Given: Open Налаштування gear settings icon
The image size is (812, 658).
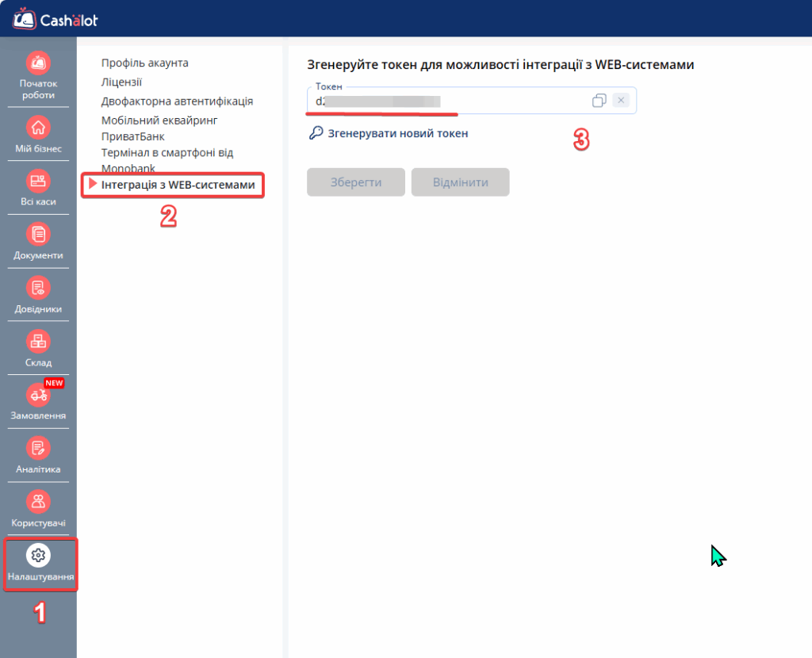Looking at the screenshot, I should tap(38, 556).
